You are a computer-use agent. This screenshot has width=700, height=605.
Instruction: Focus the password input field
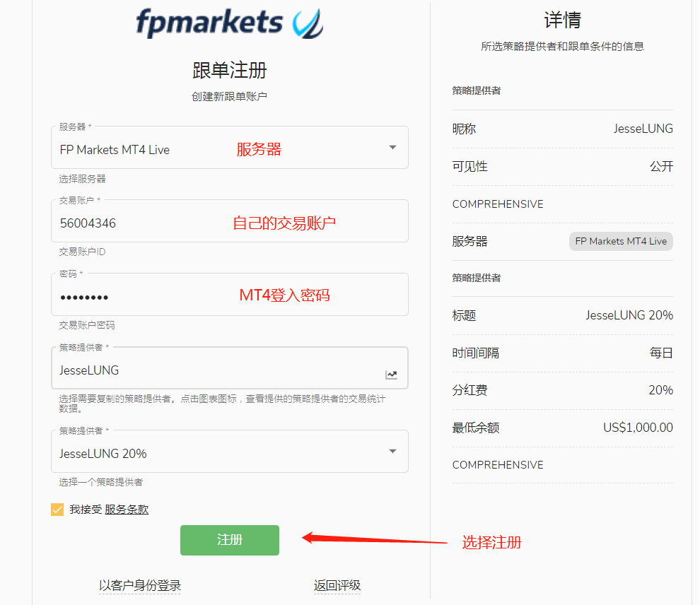point(230,295)
